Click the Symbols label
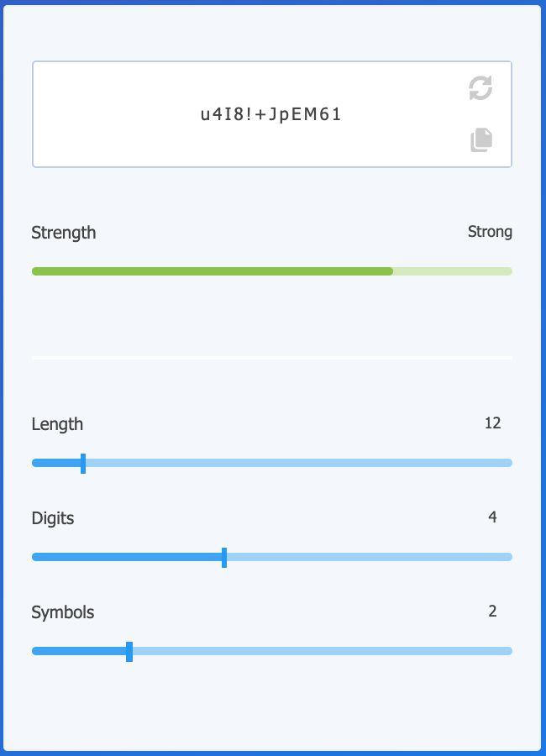 [x=63, y=612]
